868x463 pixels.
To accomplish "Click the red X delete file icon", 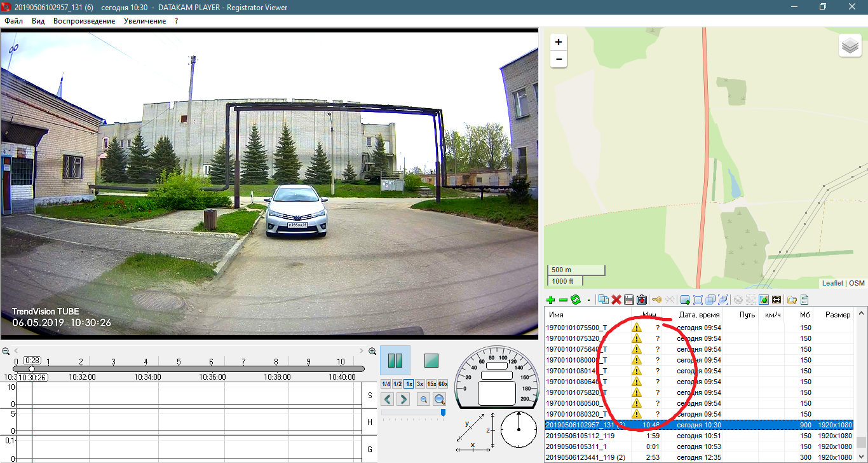I will pos(616,300).
